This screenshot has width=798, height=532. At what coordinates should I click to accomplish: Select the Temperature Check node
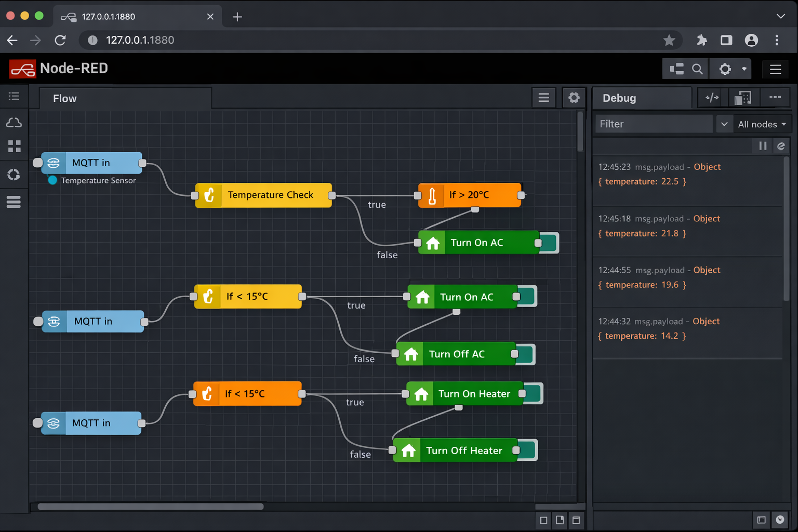coord(263,195)
